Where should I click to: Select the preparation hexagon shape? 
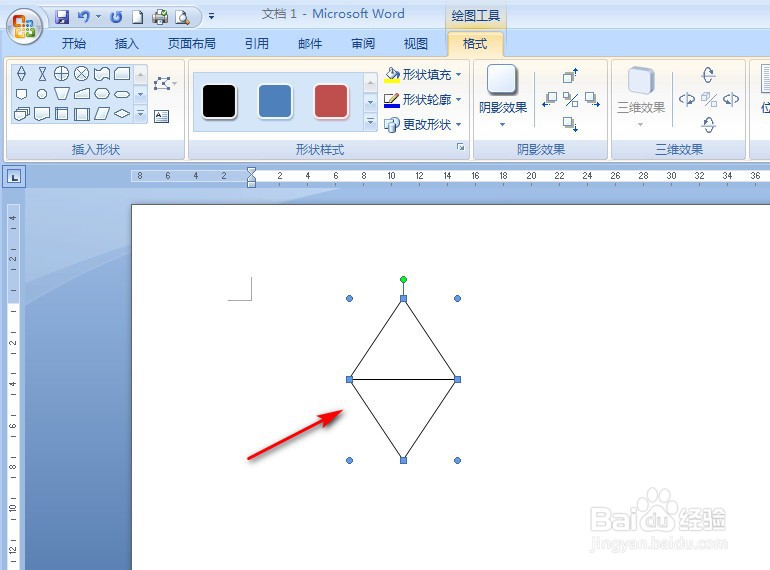102,93
